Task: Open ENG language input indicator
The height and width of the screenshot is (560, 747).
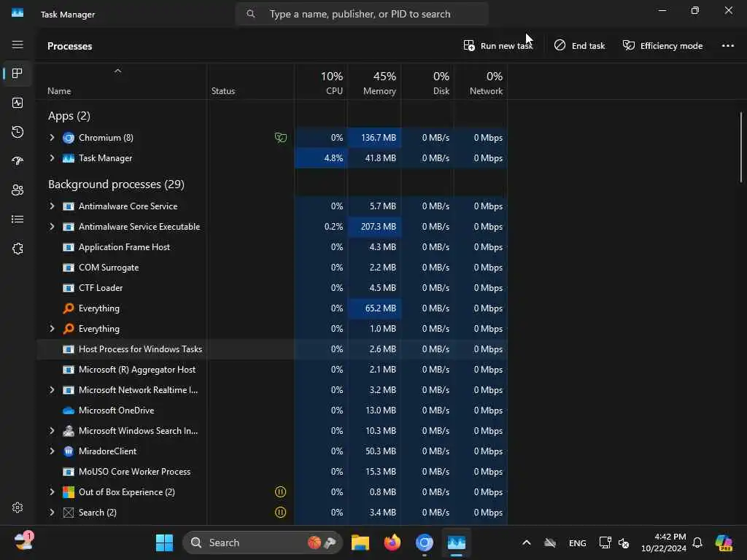Action: tap(578, 542)
